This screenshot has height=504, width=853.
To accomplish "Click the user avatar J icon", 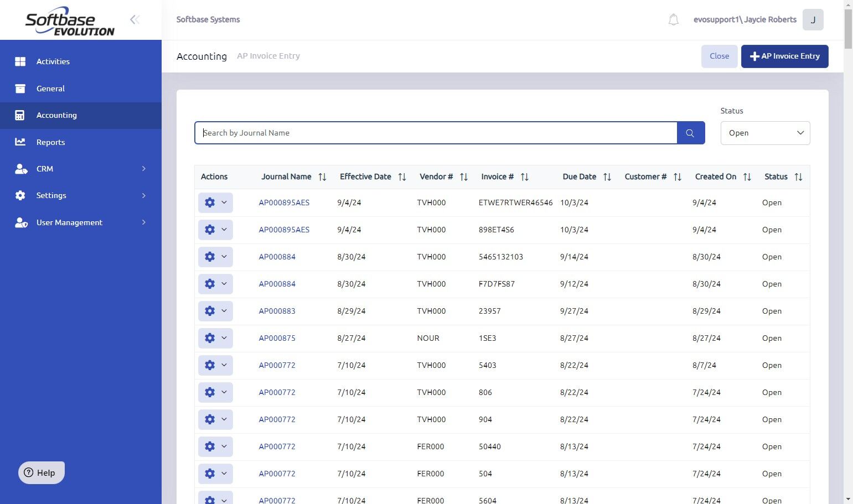I will click(x=813, y=20).
